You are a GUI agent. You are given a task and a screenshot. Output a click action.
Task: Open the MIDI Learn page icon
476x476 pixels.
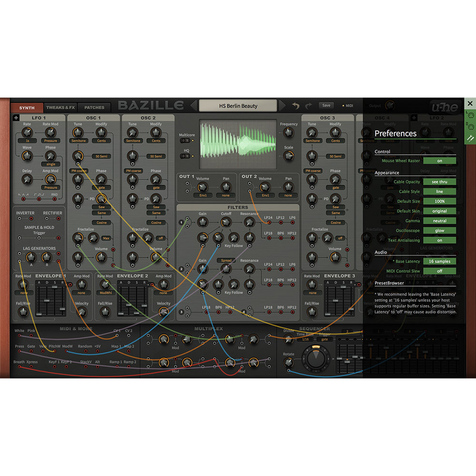(x=470, y=115)
